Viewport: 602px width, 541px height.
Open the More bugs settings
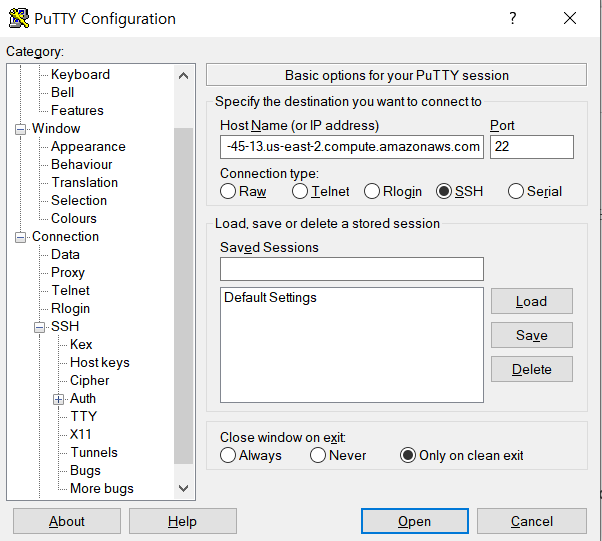(102, 488)
